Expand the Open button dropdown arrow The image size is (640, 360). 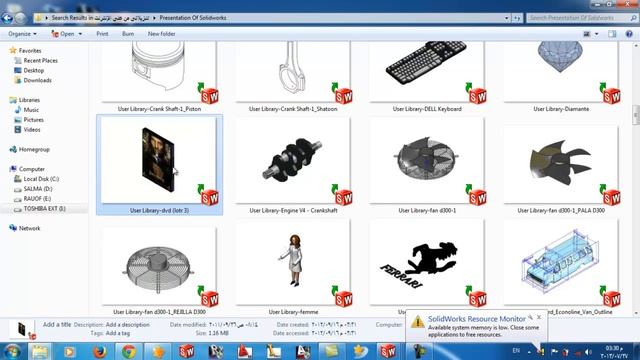pyautogui.click(x=80, y=34)
